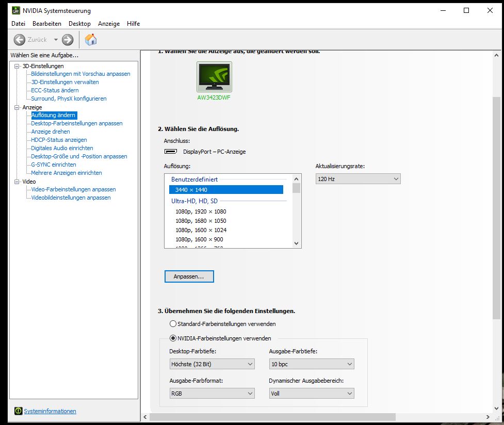The width and height of the screenshot is (504, 425).
Task: Open the Anzeige menu
Action: click(109, 24)
